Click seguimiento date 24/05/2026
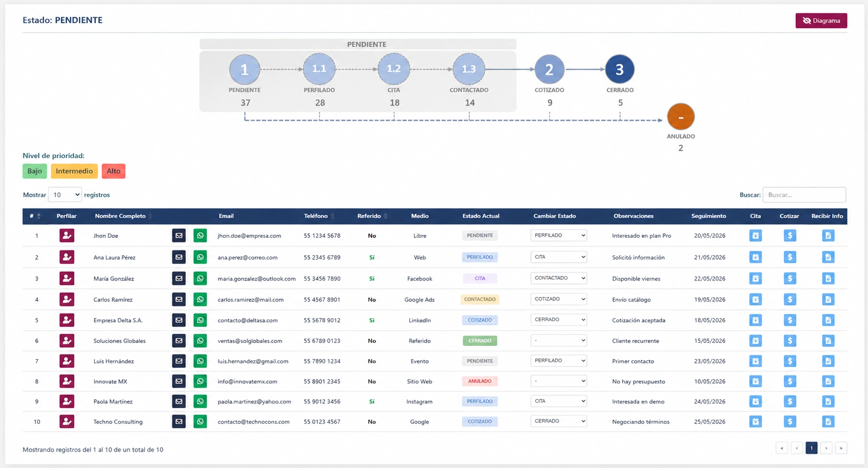 pyautogui.click(x=709, y=401)
